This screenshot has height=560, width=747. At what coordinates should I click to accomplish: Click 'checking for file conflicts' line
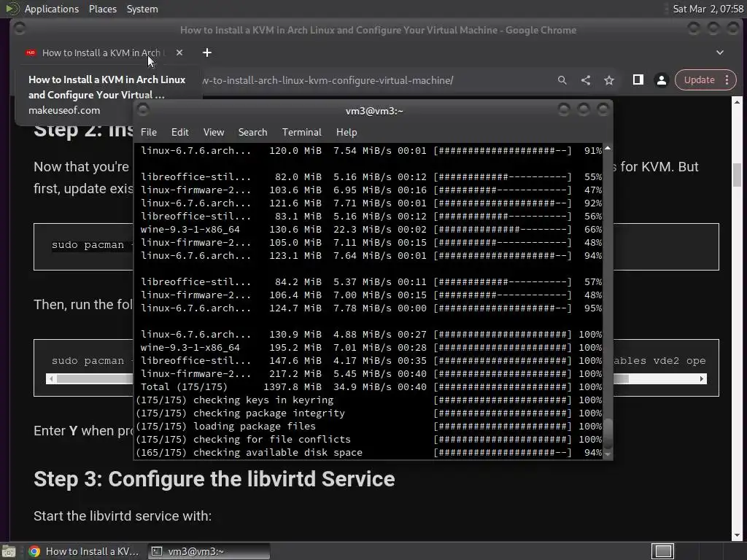(x=369, y=439)
